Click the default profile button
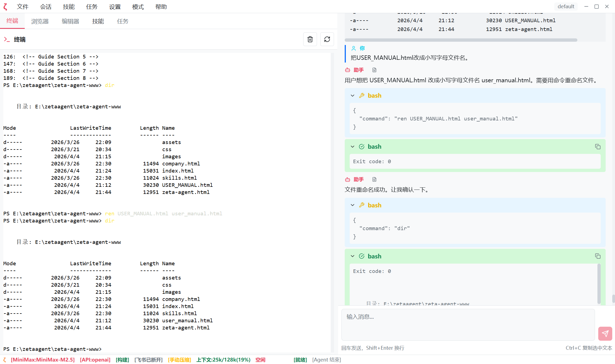Viewport: 615px width, 364px height. [x=566, y=7]
